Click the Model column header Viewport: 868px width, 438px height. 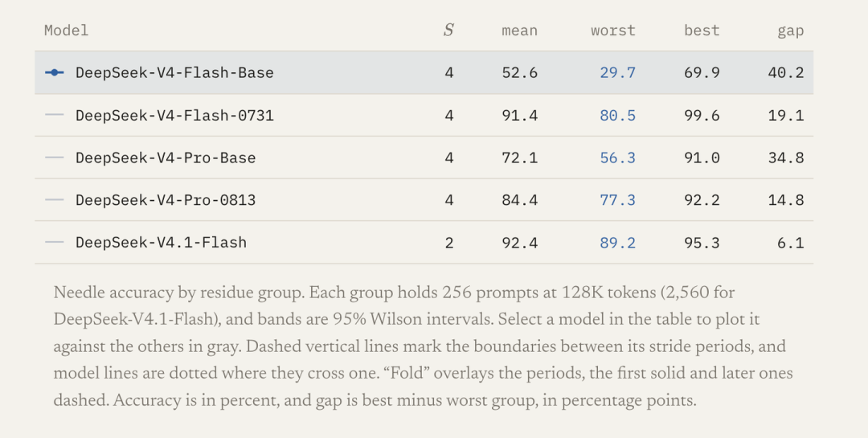[x=66, y=30]
